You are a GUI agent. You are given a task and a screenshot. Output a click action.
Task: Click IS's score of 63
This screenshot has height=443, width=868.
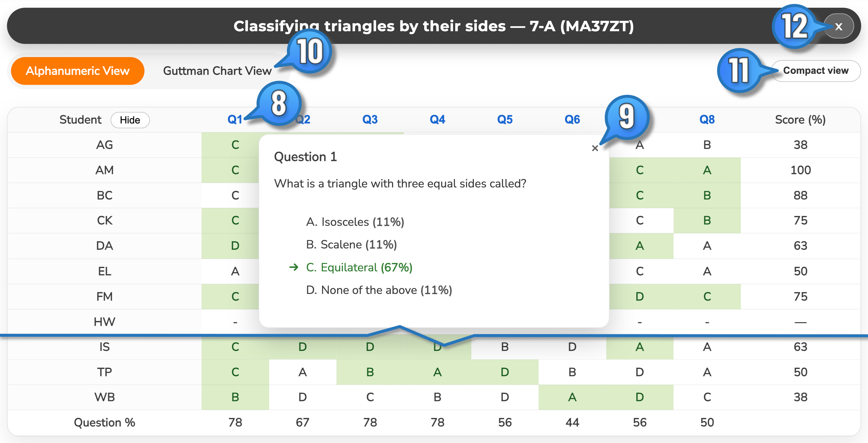pyautogui.click(x=800, y=347)
